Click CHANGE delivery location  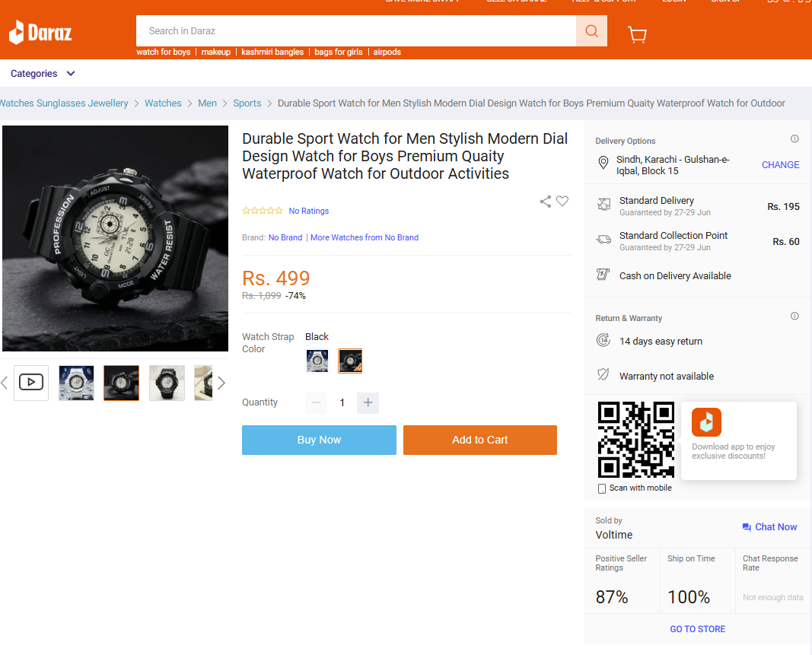pos(780,164)
